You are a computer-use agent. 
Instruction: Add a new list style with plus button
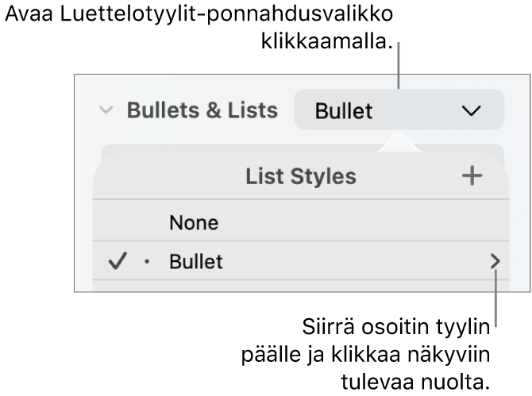472,176
